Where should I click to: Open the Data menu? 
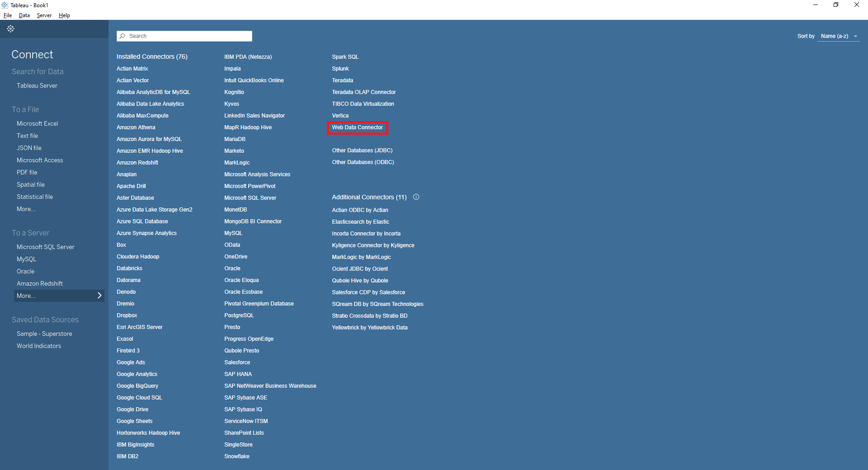[24, 15]
